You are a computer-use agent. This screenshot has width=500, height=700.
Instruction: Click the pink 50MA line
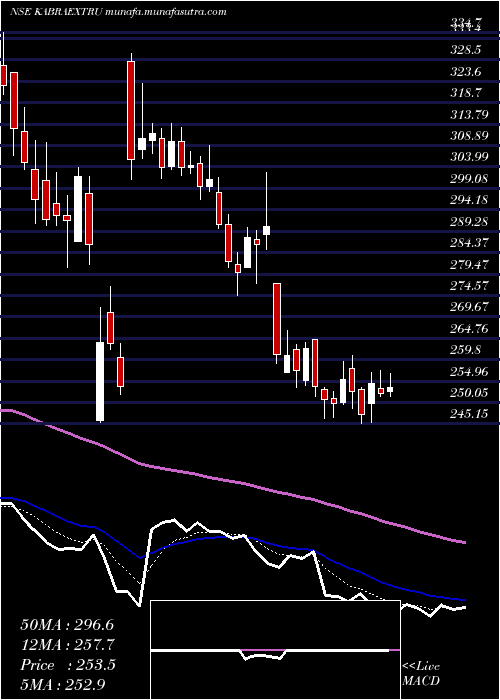[232, 481]
